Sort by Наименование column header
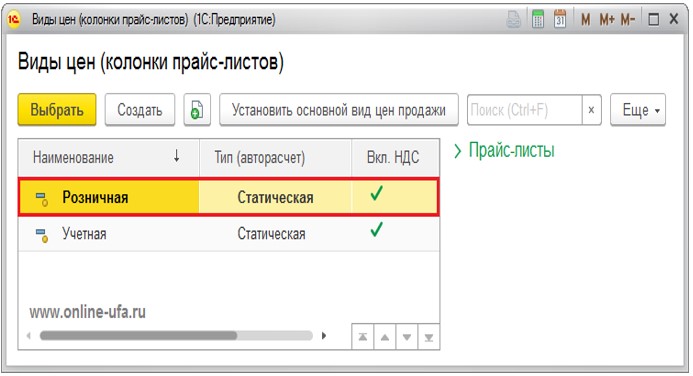 coord(109,158)
